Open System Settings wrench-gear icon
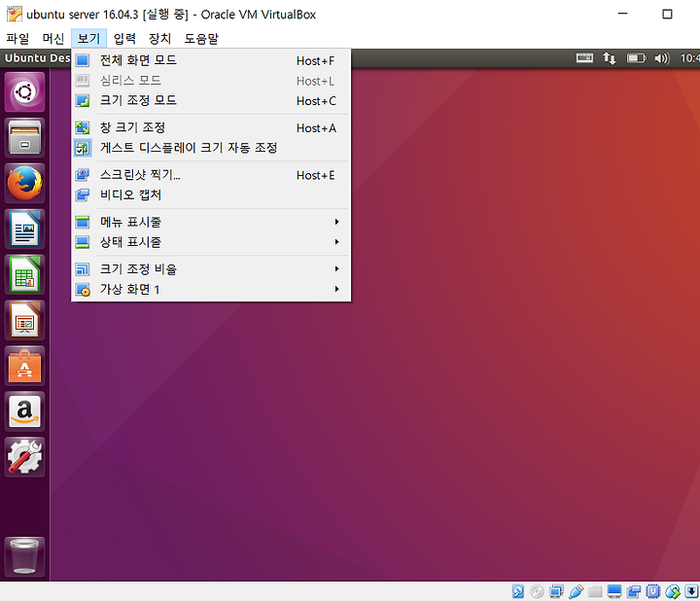The image size is (700, 601). tap(24, 457)
